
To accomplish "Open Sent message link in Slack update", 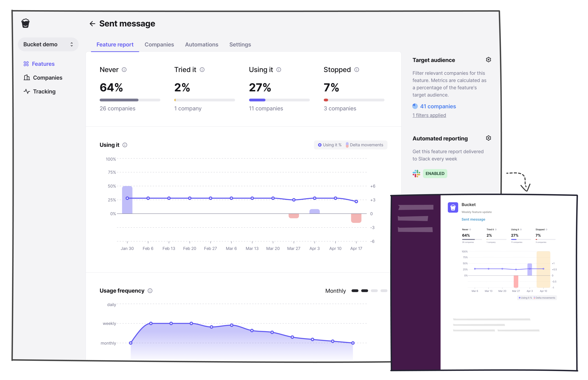I will click(473, 219).
